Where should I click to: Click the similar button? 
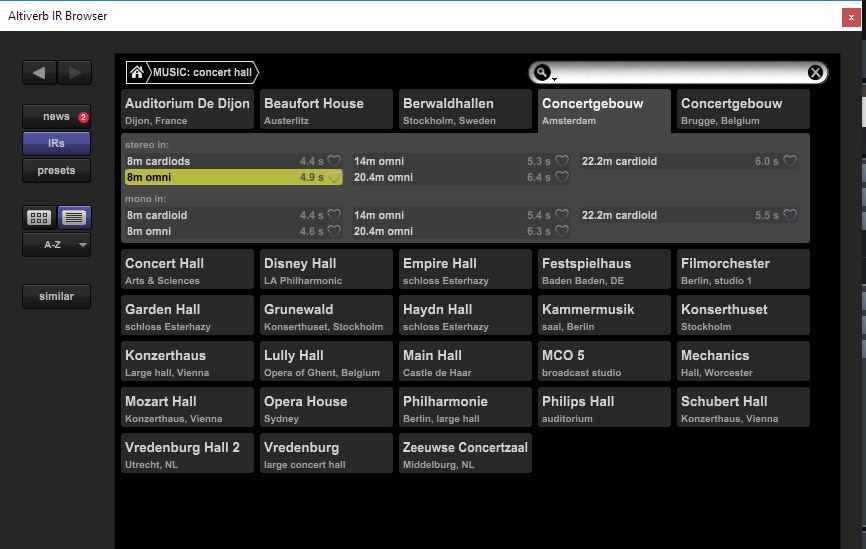tap(56, 297)
